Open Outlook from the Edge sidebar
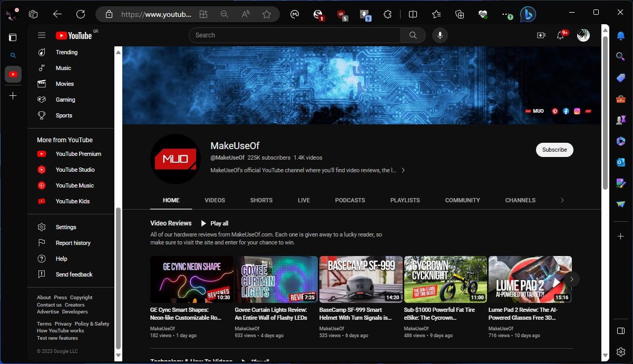The width and height of the screenshot is (633, 364). (620, 162)
